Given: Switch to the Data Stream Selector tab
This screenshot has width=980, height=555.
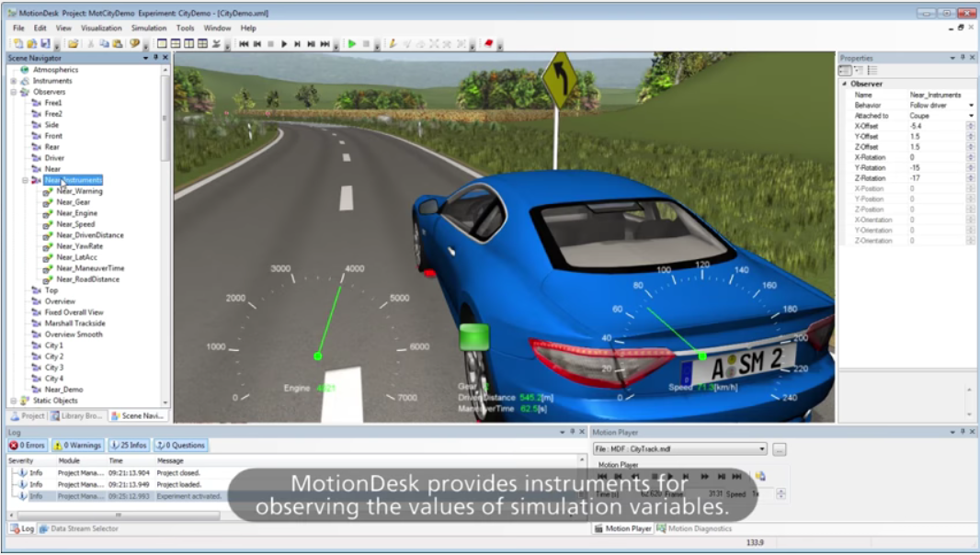Looking at the screenshot, I should [79, 528].
